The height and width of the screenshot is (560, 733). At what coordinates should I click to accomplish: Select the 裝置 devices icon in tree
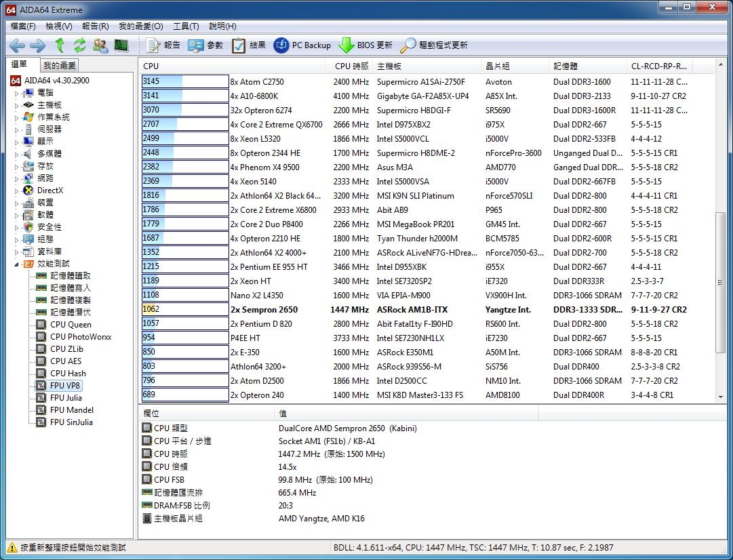(x=28, y=203)
